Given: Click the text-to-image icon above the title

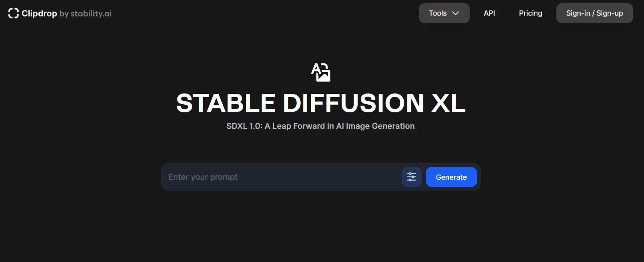Looking at the screenshot, I should pyautogui.click(x=321, y=72).
